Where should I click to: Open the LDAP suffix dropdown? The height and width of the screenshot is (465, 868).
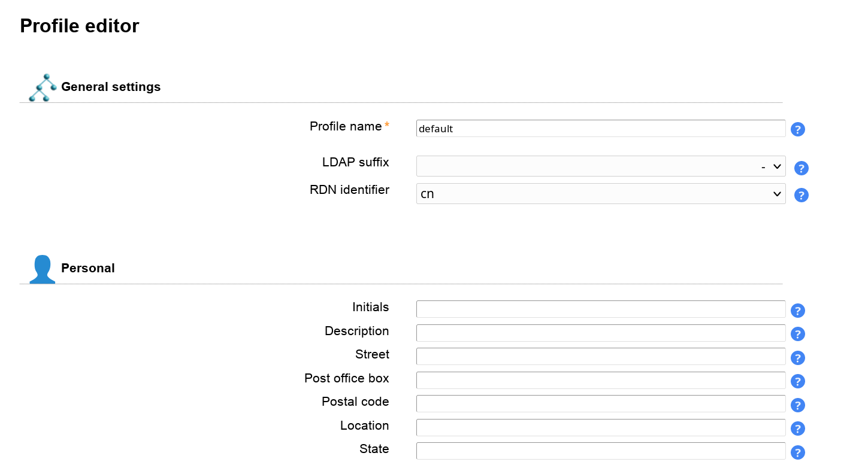[600, 166]
